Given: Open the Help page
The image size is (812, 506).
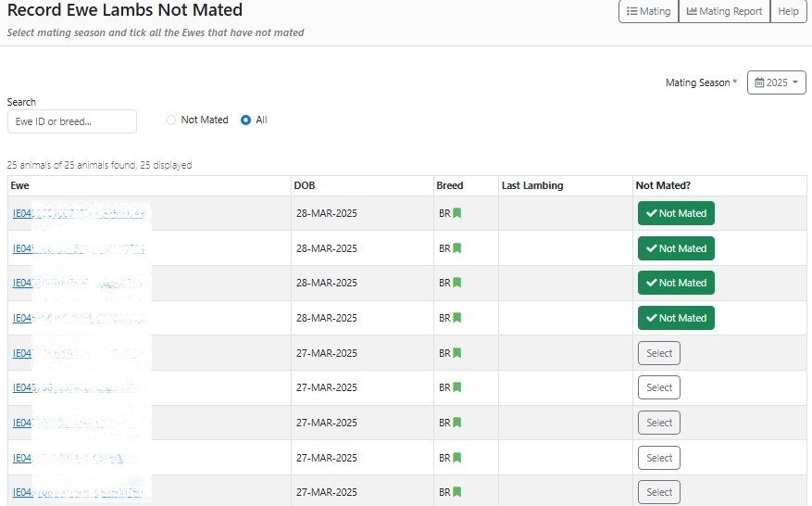Looking at the screenshot, I should (x=788, y=11).
